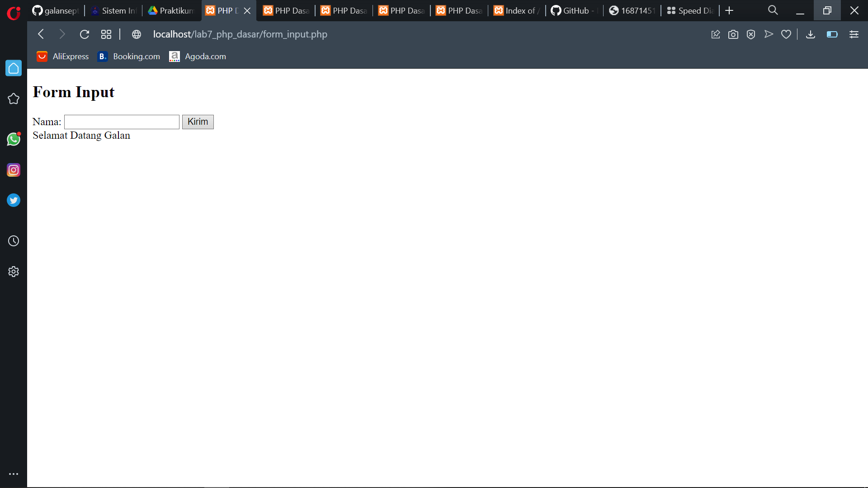Screen dimensions: 868x488
Task: Open the snapshot camera tool
Action: point(733,34)
